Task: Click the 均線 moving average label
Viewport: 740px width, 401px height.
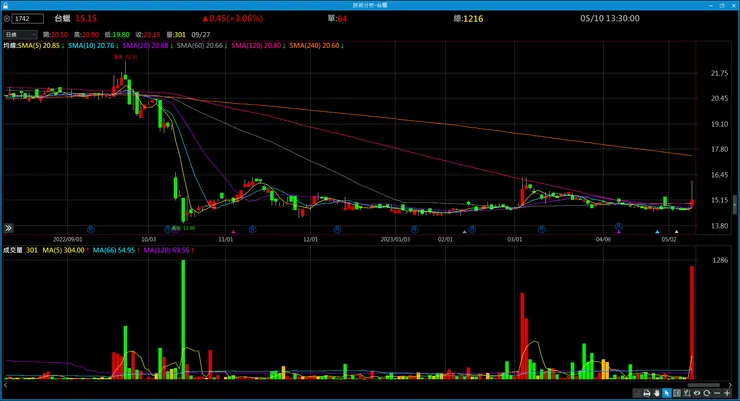Action: click(x=10, y=46)
